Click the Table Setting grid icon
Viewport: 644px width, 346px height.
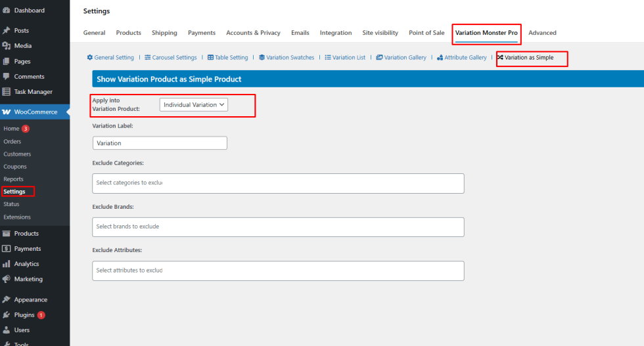point(211,58)
